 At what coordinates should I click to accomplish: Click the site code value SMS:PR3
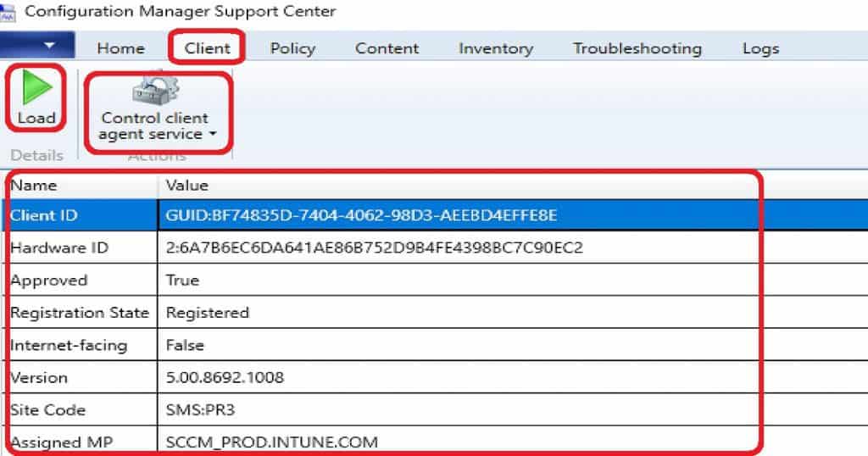pyautogui.click(x=200, y=410)
